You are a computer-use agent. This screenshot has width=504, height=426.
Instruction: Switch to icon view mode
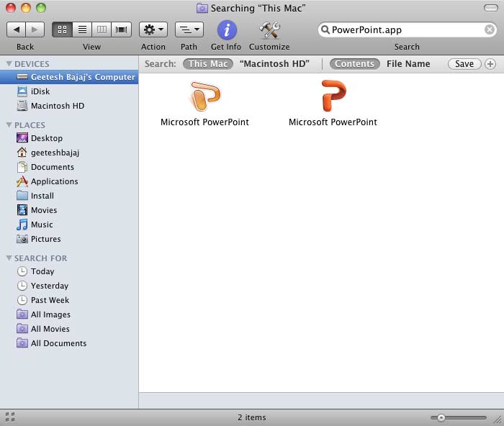[63, 30]
